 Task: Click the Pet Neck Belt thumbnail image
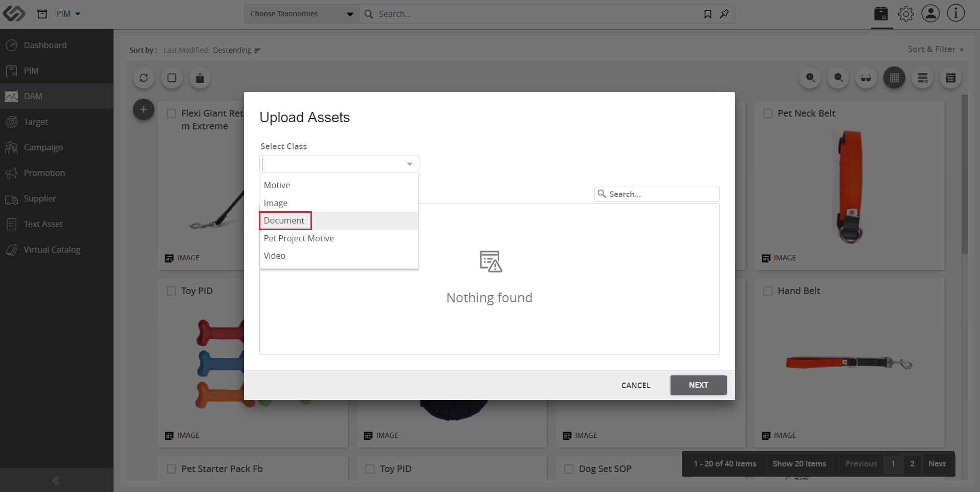click(850, 186)
